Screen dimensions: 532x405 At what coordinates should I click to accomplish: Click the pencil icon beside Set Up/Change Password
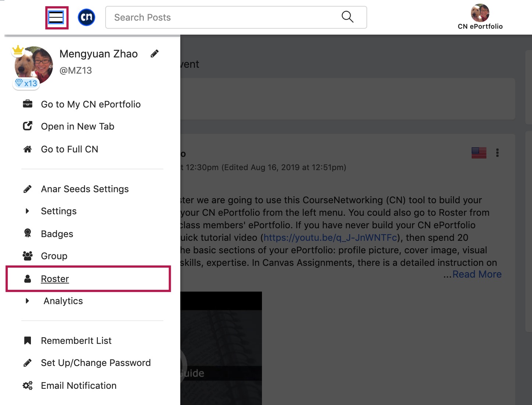coord(28,363)
